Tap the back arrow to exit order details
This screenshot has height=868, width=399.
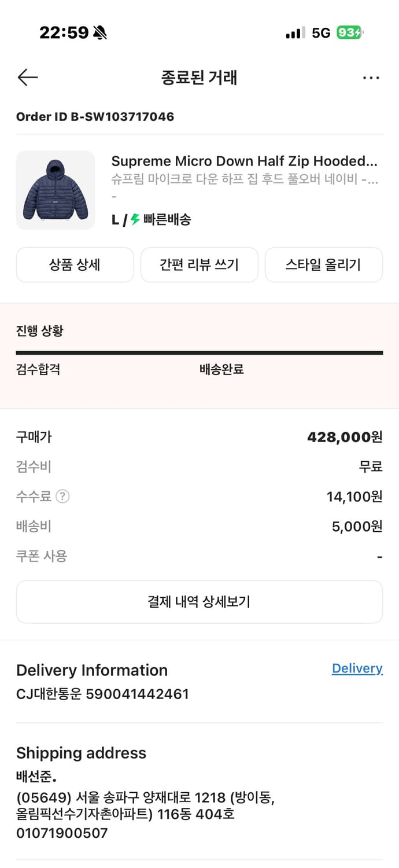coord(27,77)
